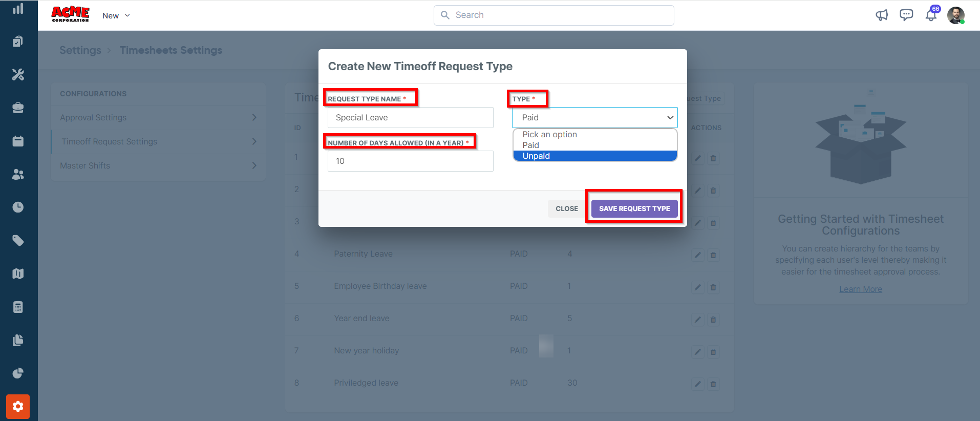
Task: Click the megaphone announcements icon
Action: (x=881, y=15)
